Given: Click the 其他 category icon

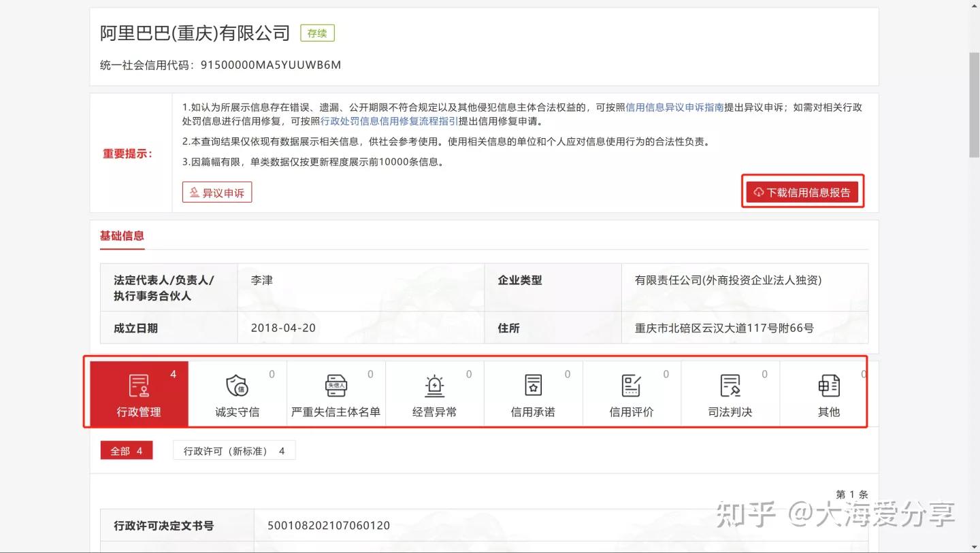Looking at the screenshot, I should point(828,385).
